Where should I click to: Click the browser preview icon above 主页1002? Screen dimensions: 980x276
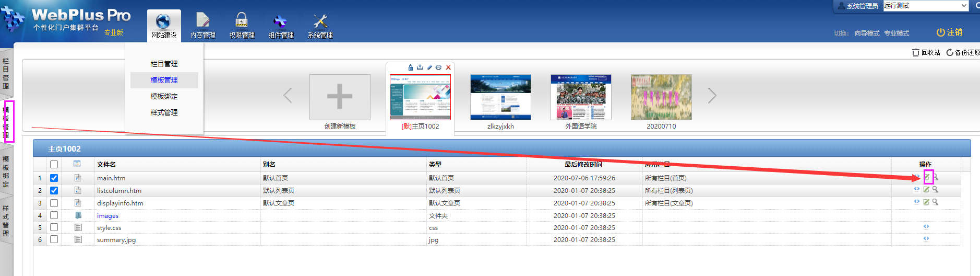(439, 67)
